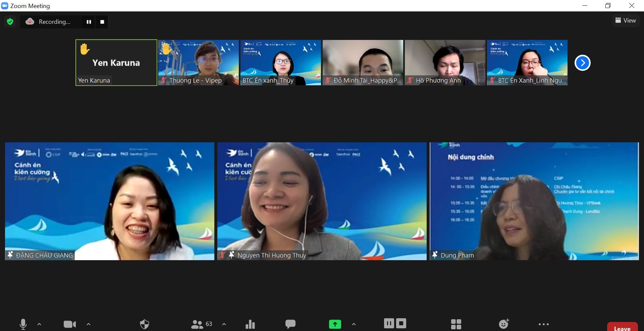Click the 'Recording...' status text
644x331 pixels.
pos(55,22)
